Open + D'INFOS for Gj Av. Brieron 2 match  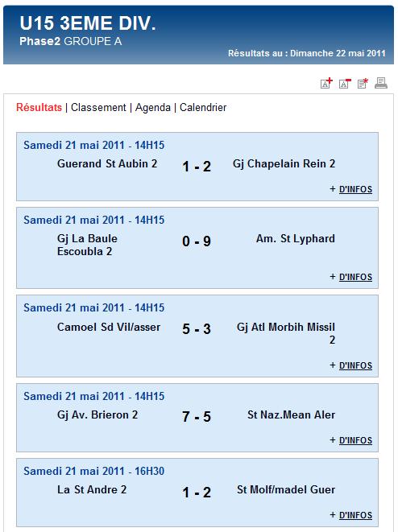tap(351, 440)
